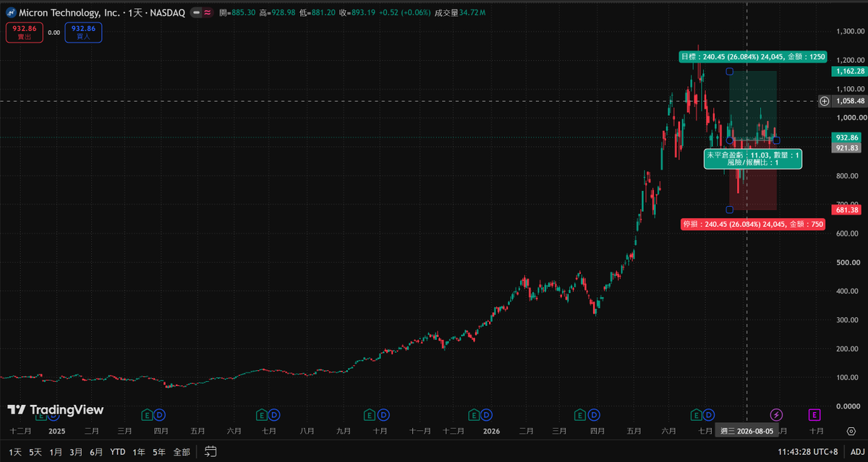Select the 全部 time range

pos(182,452)
